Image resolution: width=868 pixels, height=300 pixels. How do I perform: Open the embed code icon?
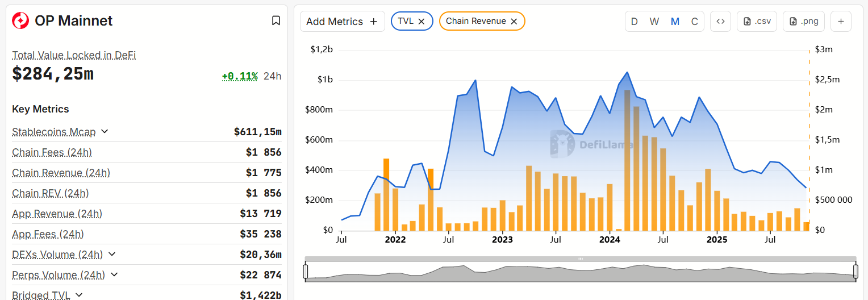[720, 22]
